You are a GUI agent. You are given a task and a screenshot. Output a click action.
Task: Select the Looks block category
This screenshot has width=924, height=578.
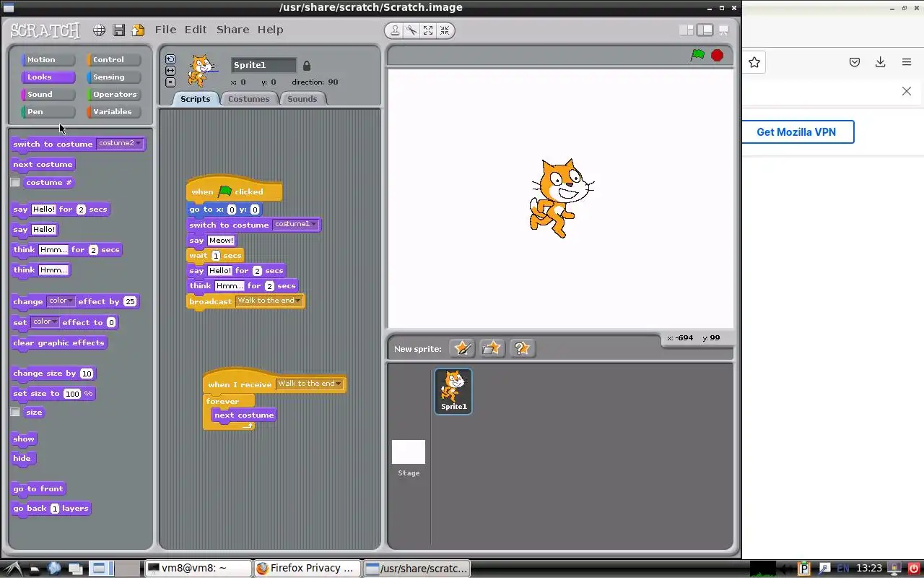tap(48, 77)
